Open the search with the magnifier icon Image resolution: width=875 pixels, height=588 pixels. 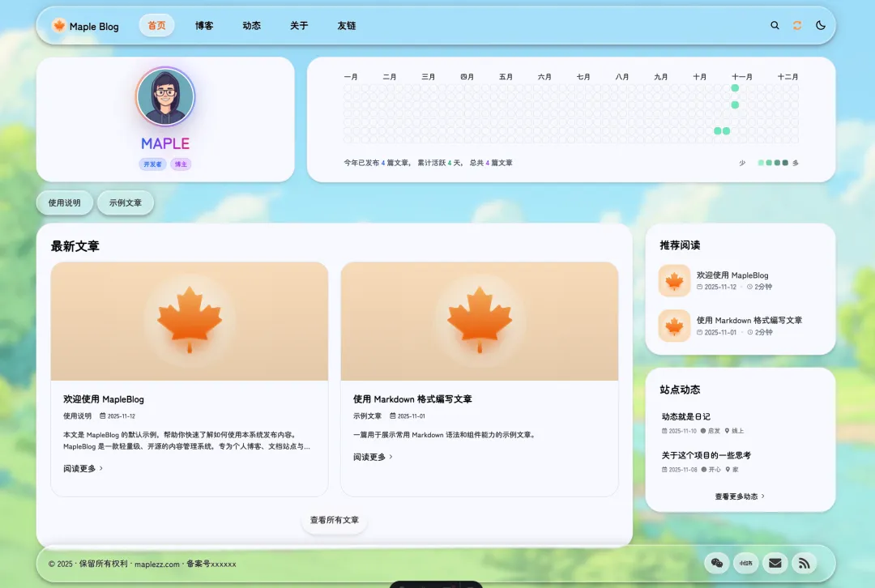point(775,25)
